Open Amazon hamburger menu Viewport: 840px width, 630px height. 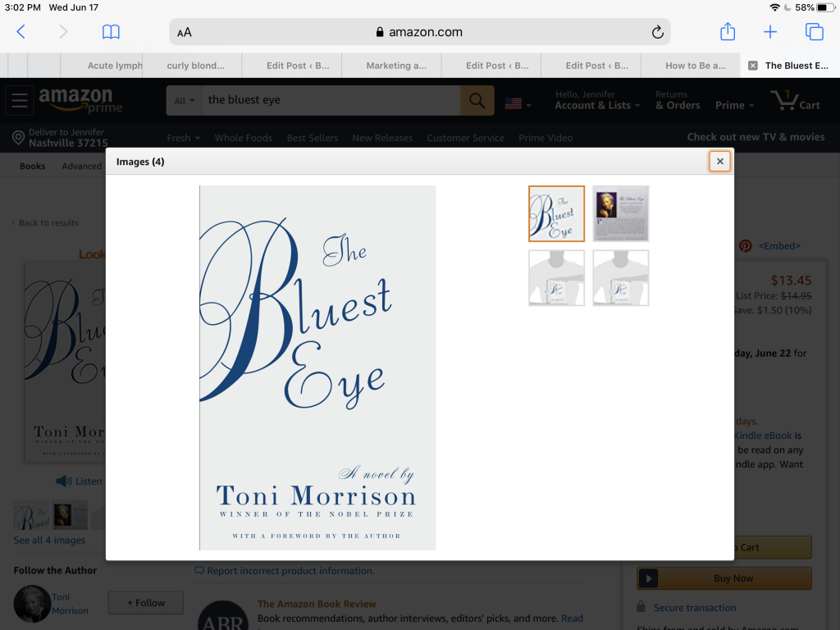20,100
